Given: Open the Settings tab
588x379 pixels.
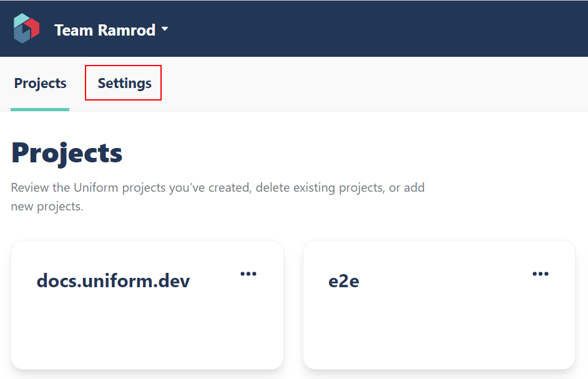Looking at the screenshot, I should 124,83.
